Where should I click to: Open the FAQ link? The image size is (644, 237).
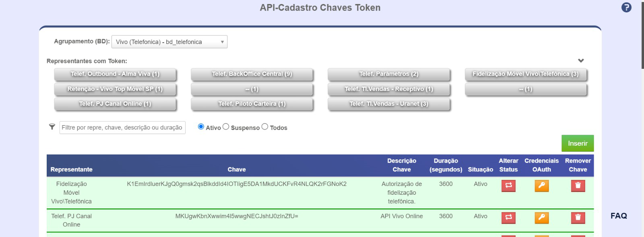(x=619, y=216)
